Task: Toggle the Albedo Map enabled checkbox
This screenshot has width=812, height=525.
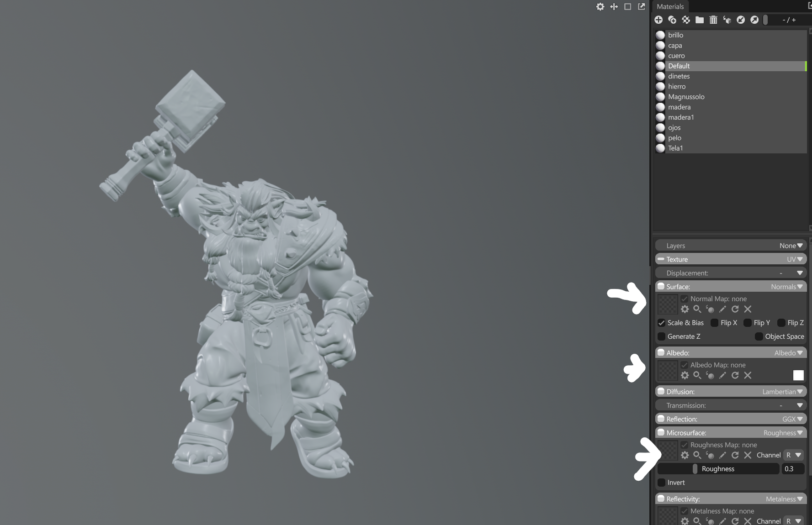Action: pos(684,365)
